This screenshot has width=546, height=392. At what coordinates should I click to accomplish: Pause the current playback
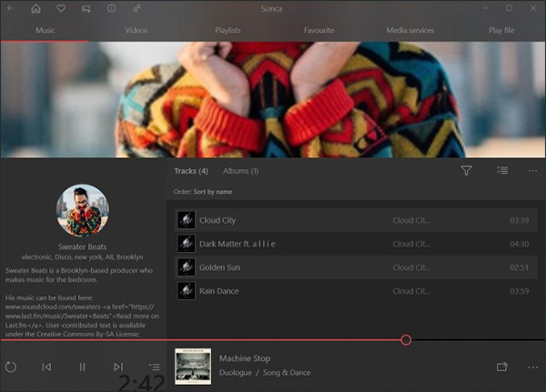pyautogui.click(x=83, y=367)
